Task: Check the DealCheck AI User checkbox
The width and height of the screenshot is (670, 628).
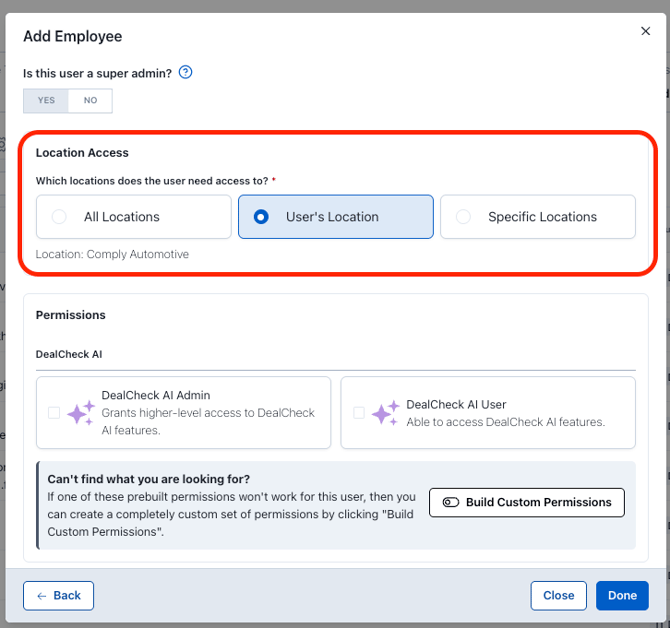Action: tap(358, 413)
